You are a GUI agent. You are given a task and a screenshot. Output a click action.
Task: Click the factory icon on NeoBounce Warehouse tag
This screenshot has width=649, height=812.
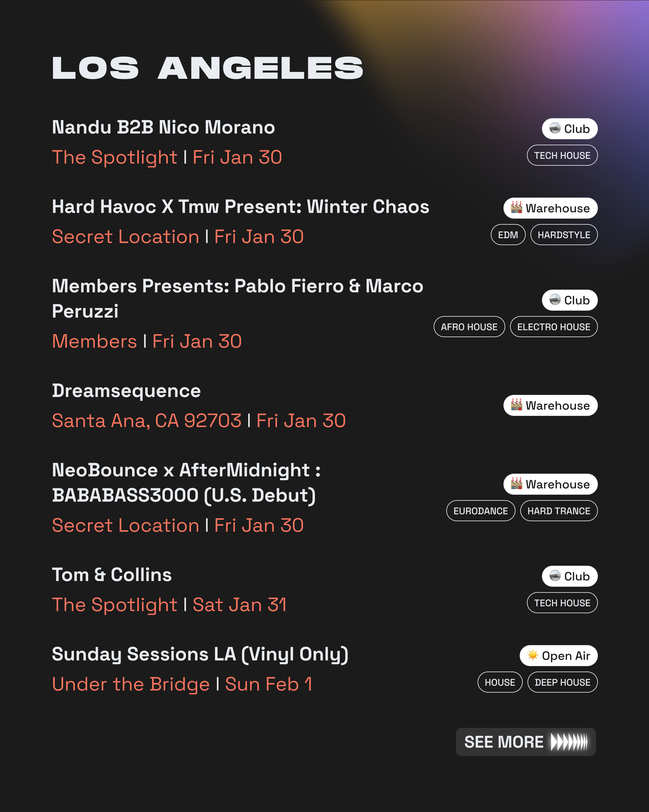click(516, 484)
